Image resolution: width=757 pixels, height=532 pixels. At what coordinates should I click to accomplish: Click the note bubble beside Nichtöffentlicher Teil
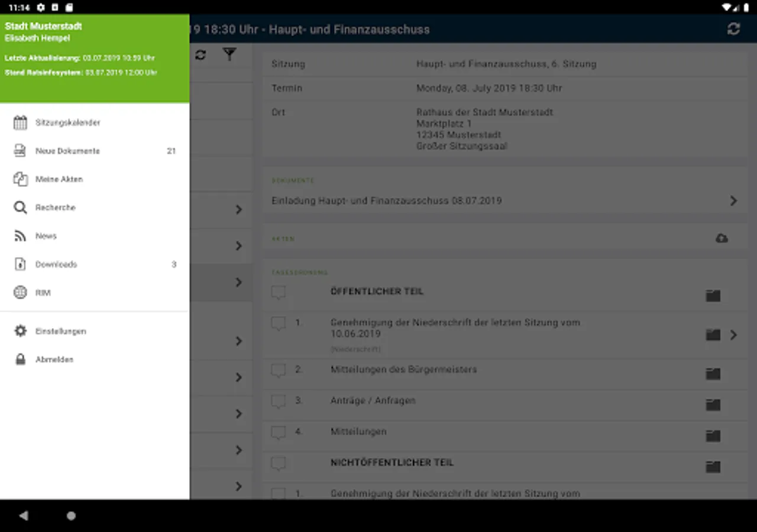278,464
